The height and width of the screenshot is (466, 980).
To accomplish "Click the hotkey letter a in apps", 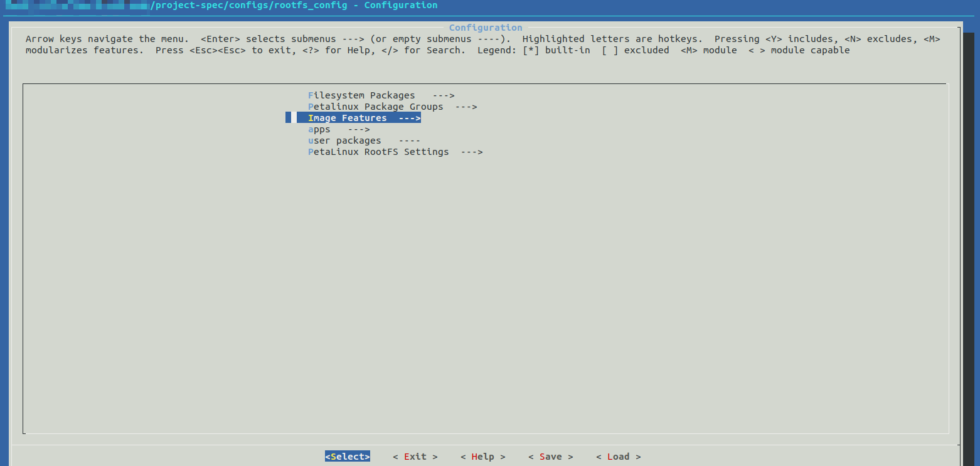I will coord(309,129).
